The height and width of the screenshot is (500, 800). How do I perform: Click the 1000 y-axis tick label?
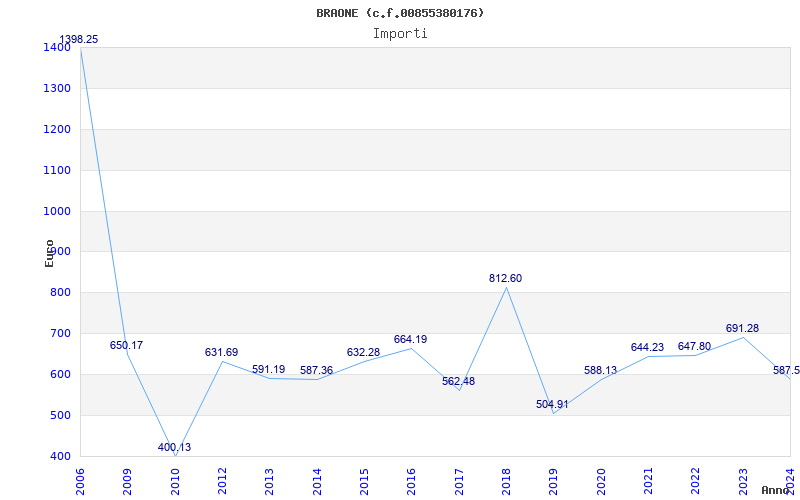(x=57, y=211)
